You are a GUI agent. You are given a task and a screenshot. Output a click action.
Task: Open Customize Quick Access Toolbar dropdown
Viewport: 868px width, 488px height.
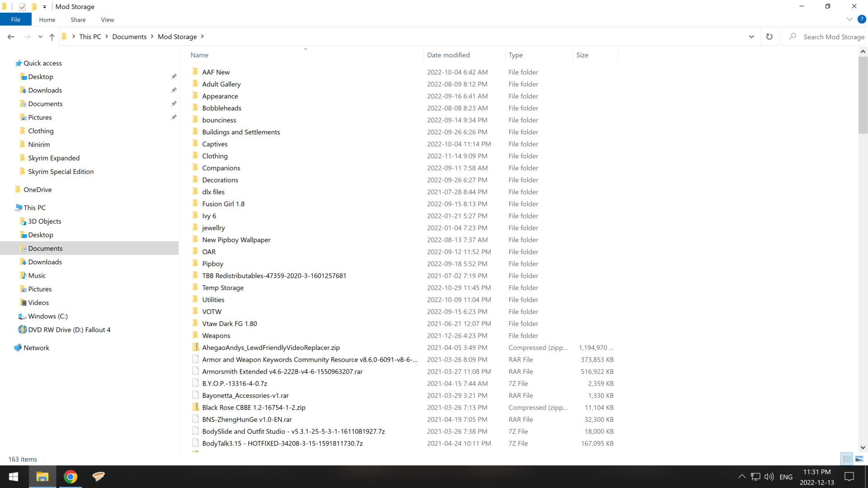point(44,7)
